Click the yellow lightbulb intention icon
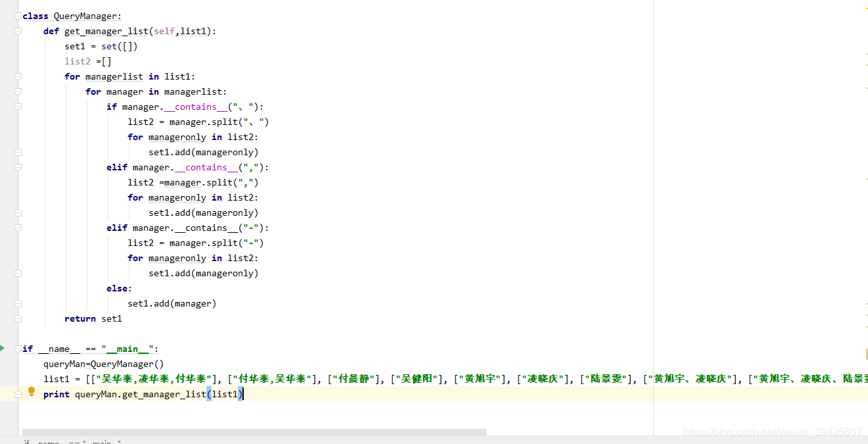Screen dimensions: 868x444 tap(31, 392)
